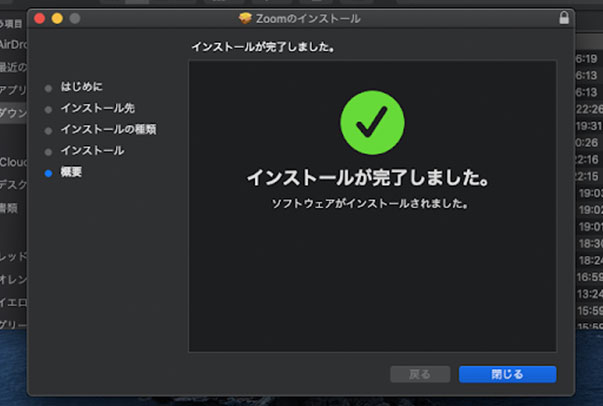Viewport: 603px width, 406px height.
Task: Click the greyed-out 戻る button
Action: pyautogui.click(x=420, y=374)
